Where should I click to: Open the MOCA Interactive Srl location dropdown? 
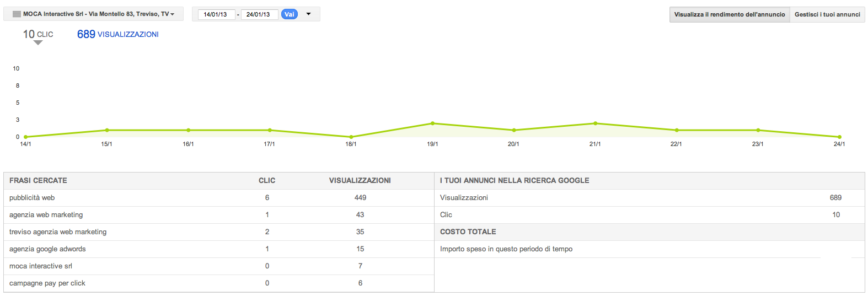pos(94,14)
